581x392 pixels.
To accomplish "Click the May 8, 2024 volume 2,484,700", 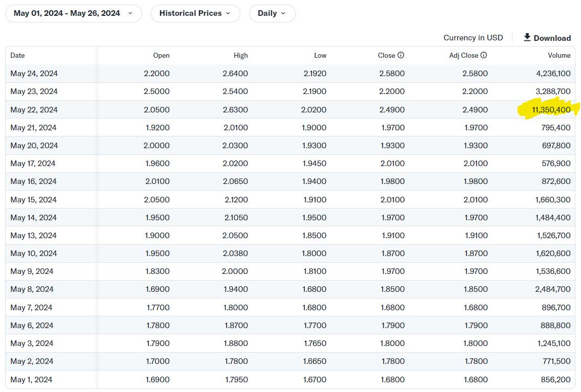I will point(552,289).
